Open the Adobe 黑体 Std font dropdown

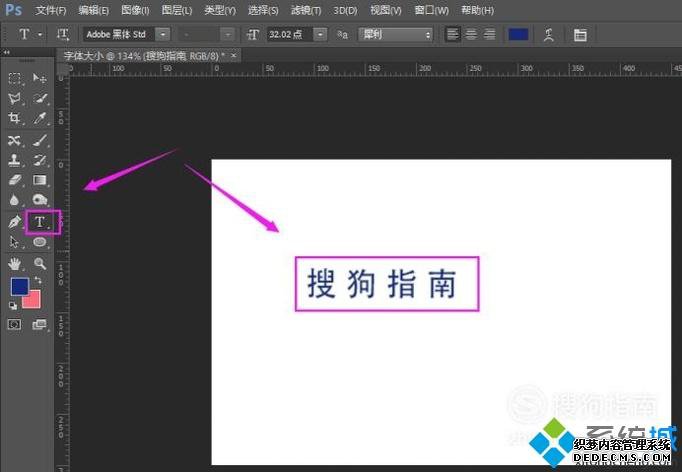pyautogui.click(x=163, y=34)
